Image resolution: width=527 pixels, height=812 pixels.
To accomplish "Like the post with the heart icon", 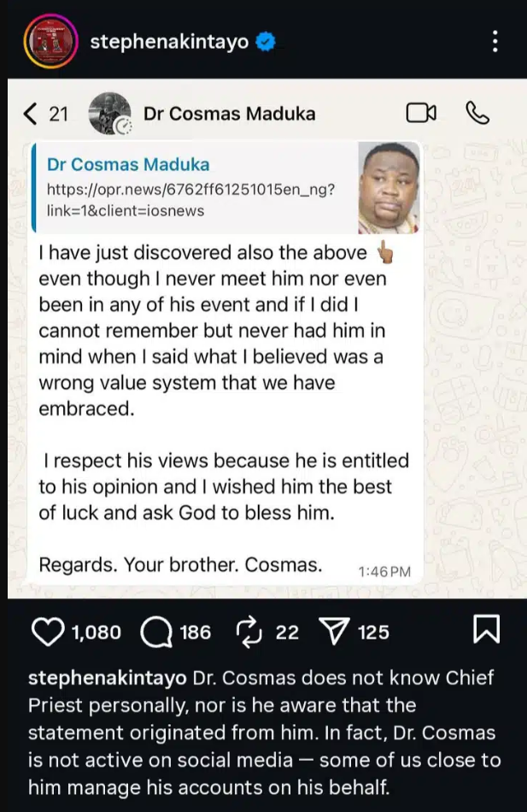I will coord(50,633).
